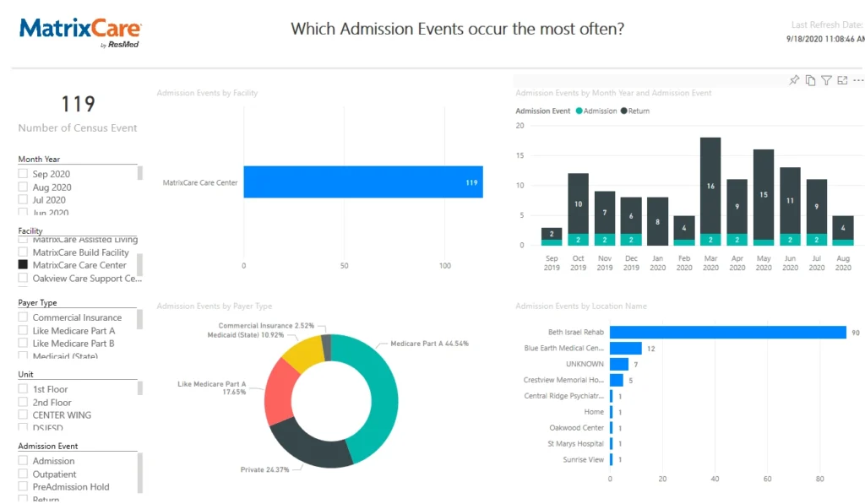This screenshot has width=865, height=504.
Task: Select the Outpatient admission event checkbox
Action: pos(24,474)
